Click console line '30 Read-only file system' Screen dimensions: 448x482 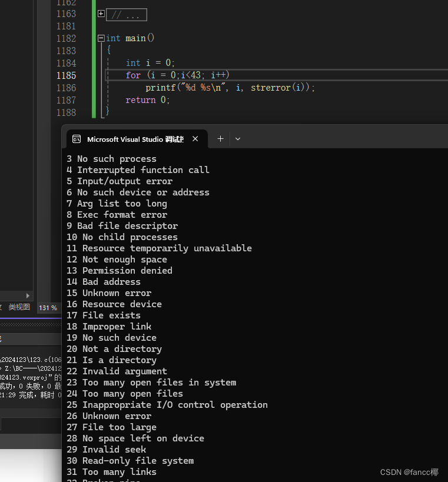[130, 461]
